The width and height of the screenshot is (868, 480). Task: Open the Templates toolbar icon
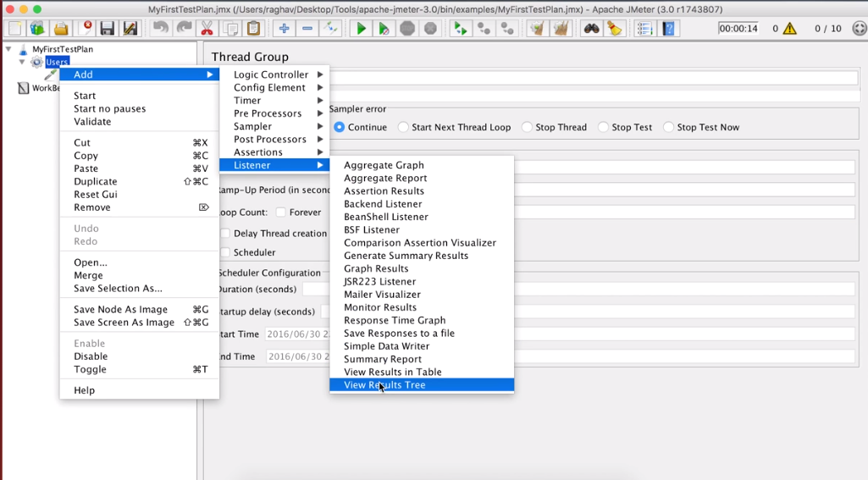point(37,28)
